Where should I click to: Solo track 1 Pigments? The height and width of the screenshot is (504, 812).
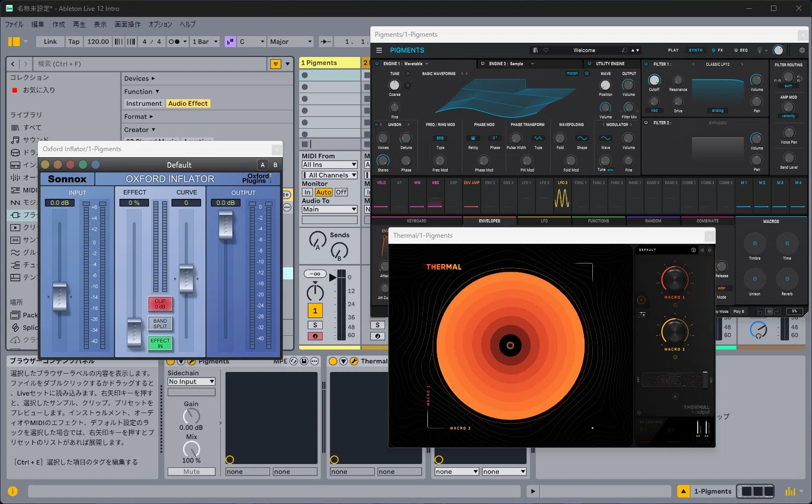(x=315, y=325)
